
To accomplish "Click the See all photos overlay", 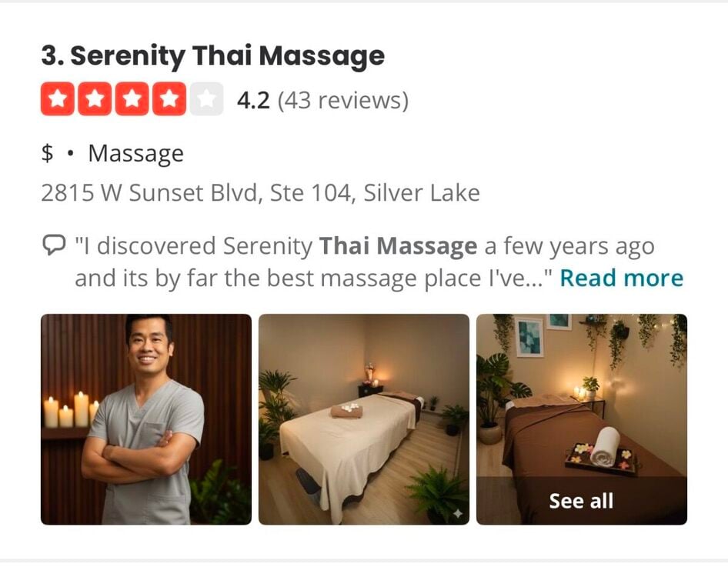I will 582,501.
